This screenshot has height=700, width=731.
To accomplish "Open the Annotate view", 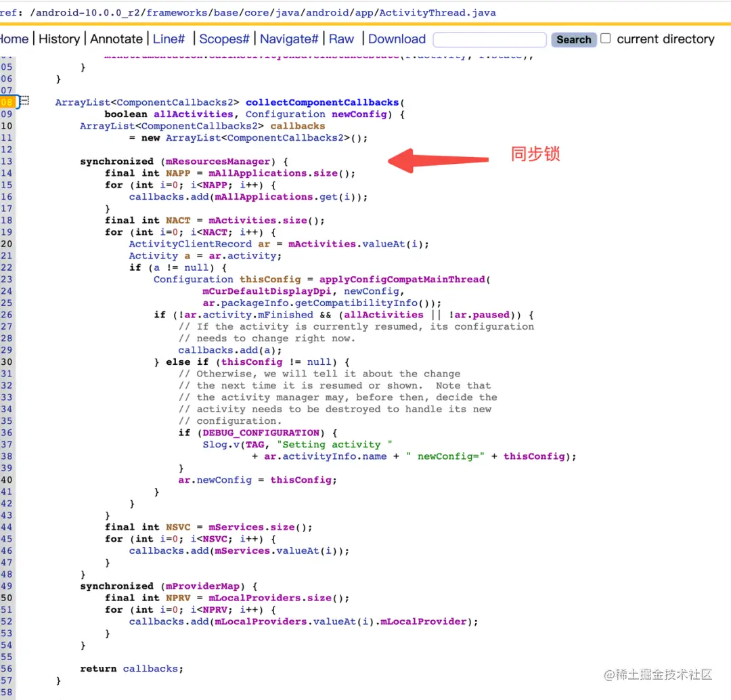I will (116, 39).
